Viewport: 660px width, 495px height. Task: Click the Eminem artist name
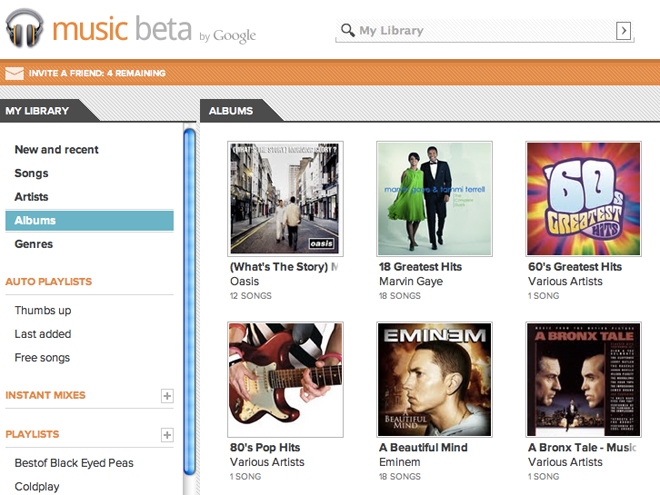(x=399, y=462)
